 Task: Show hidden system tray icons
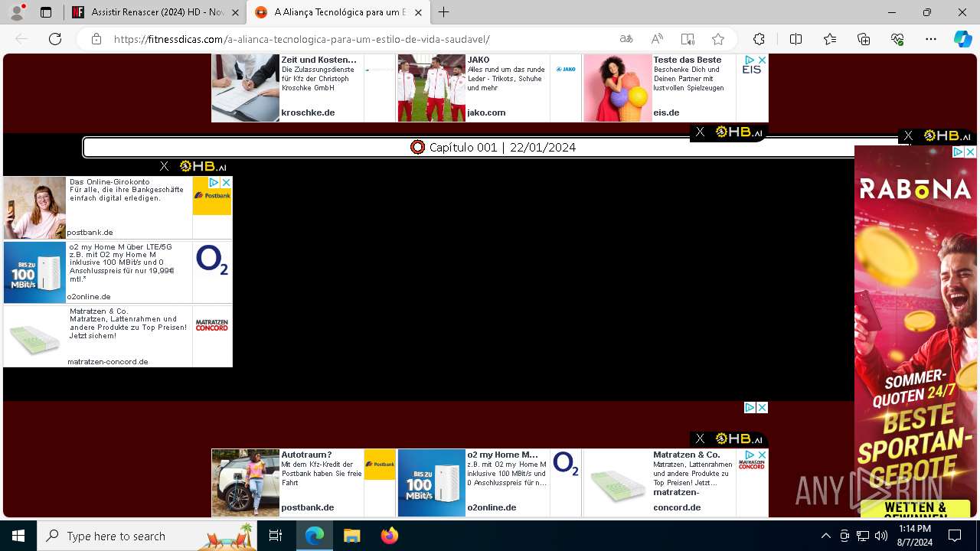click(x=825, y=536)
